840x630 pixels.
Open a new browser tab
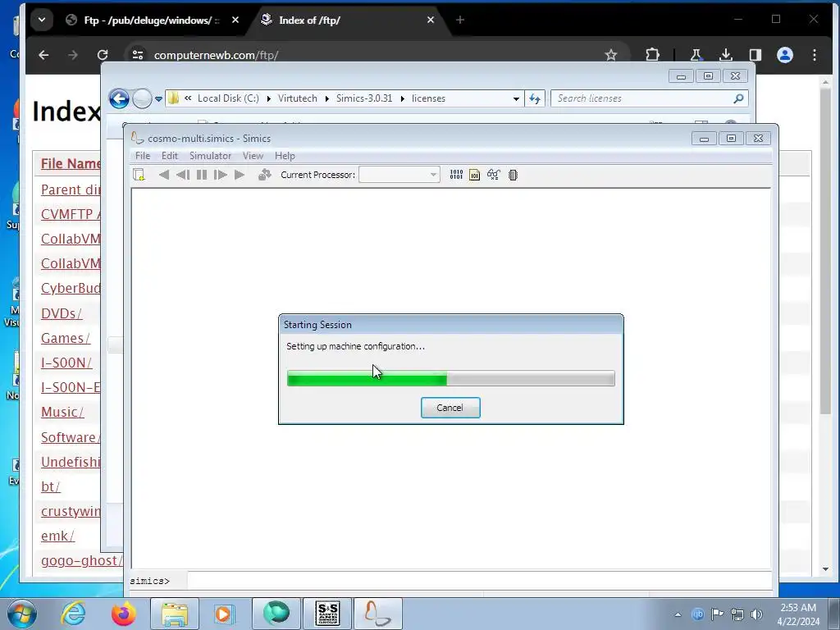pos(460,20)
